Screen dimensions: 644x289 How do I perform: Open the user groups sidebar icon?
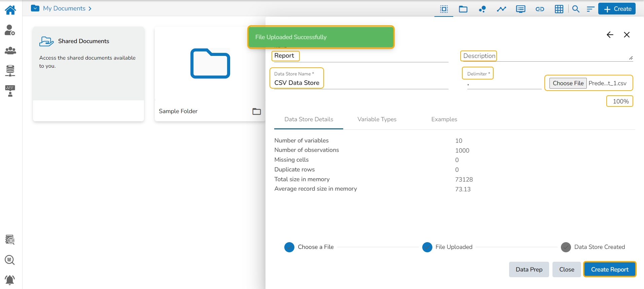tap(10, 51)
